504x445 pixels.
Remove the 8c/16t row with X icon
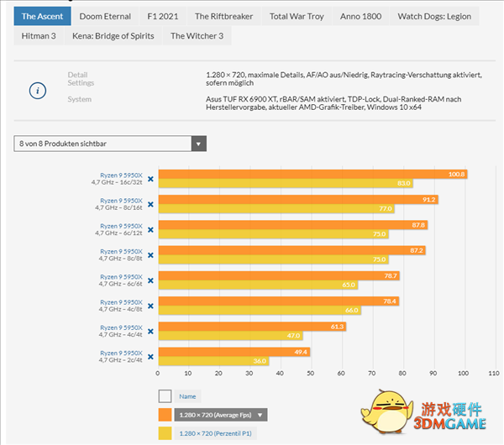coord(150,203)
